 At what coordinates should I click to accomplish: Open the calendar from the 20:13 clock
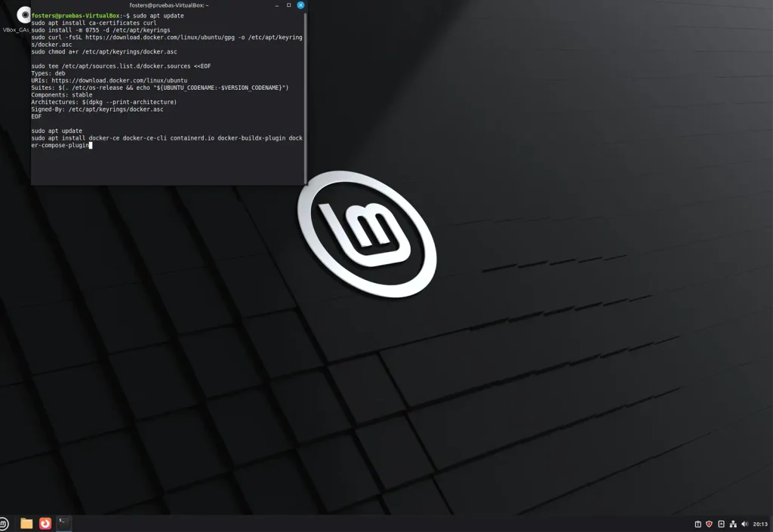(760, 524)
